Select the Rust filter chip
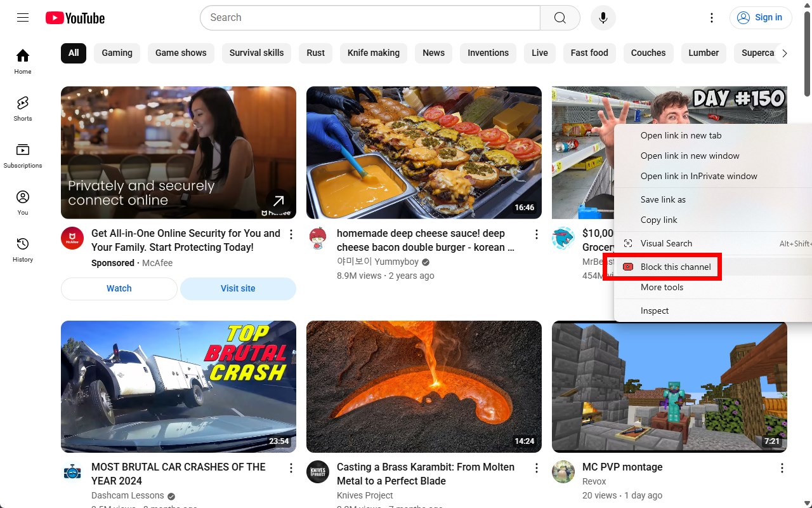This screenshot has height=508, width=812. coord(316,53)
